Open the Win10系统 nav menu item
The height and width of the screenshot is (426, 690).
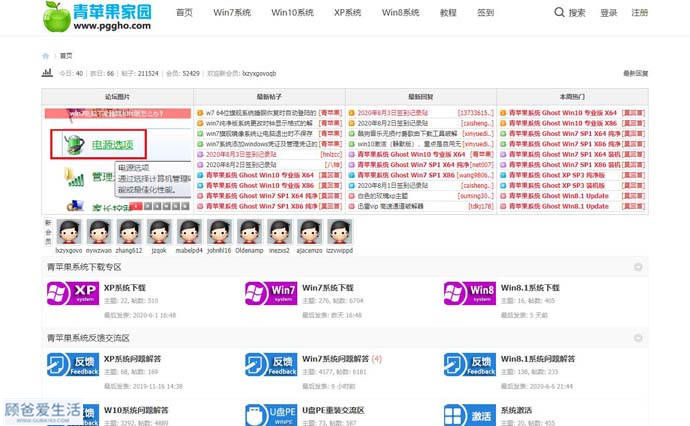292,12
